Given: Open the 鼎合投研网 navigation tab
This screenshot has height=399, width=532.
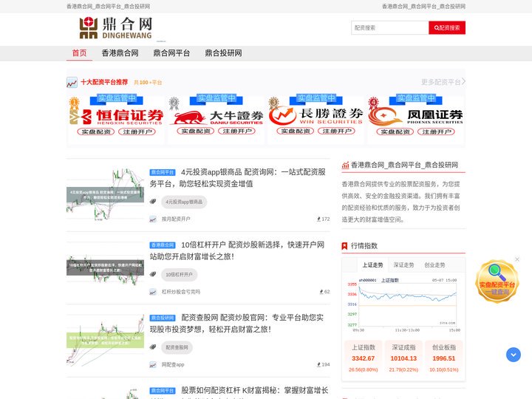Looking at the screenshot, I should (x=223, y=53).
